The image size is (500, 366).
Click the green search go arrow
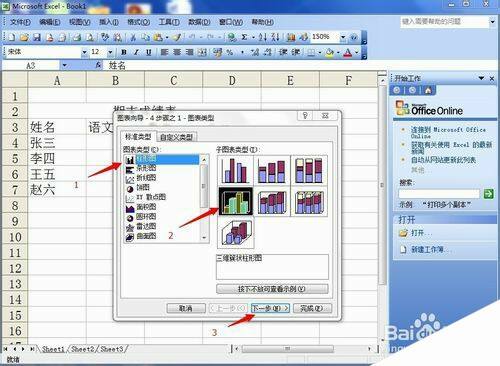[489, 194]
